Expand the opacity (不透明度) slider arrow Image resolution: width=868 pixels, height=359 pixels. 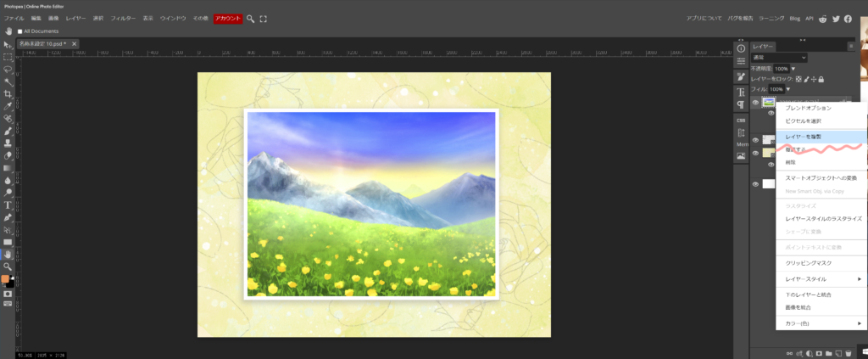(x=793, y=68)
